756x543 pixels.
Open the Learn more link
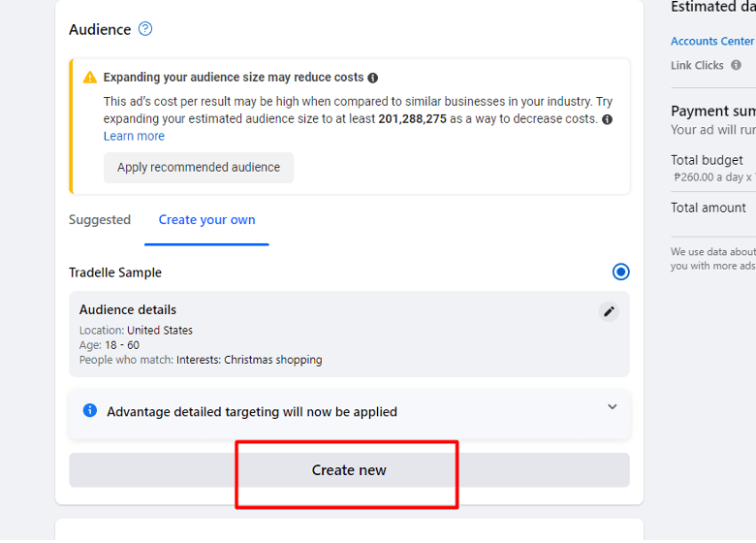[134, 136]
